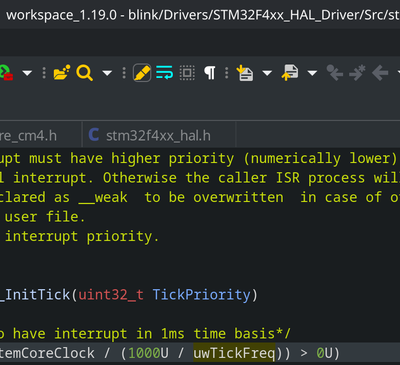400x365 pixels.
Task: Click the Previous Annotation icon
Action: click(290, 73)
